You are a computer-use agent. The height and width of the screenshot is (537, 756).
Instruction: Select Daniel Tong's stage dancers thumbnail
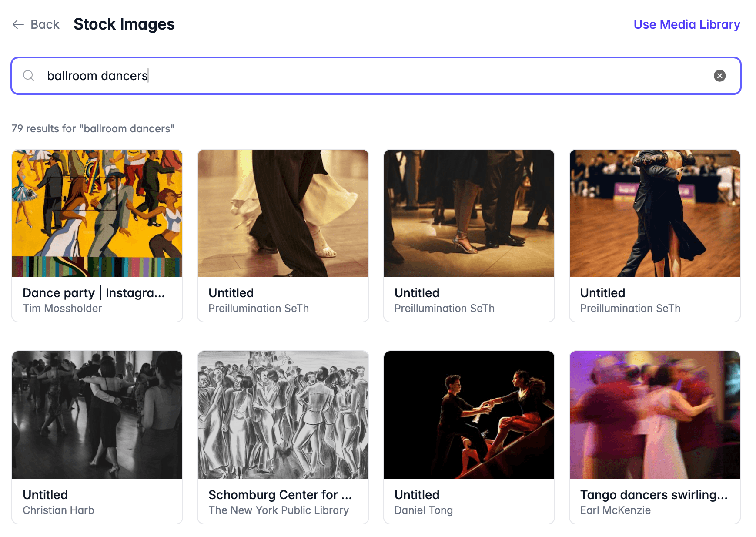tap(469, 415)
